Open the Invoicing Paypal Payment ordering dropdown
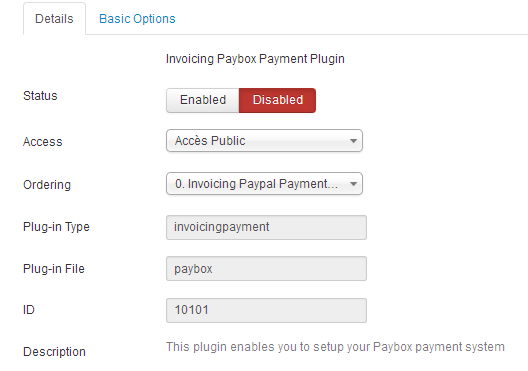 264,184
